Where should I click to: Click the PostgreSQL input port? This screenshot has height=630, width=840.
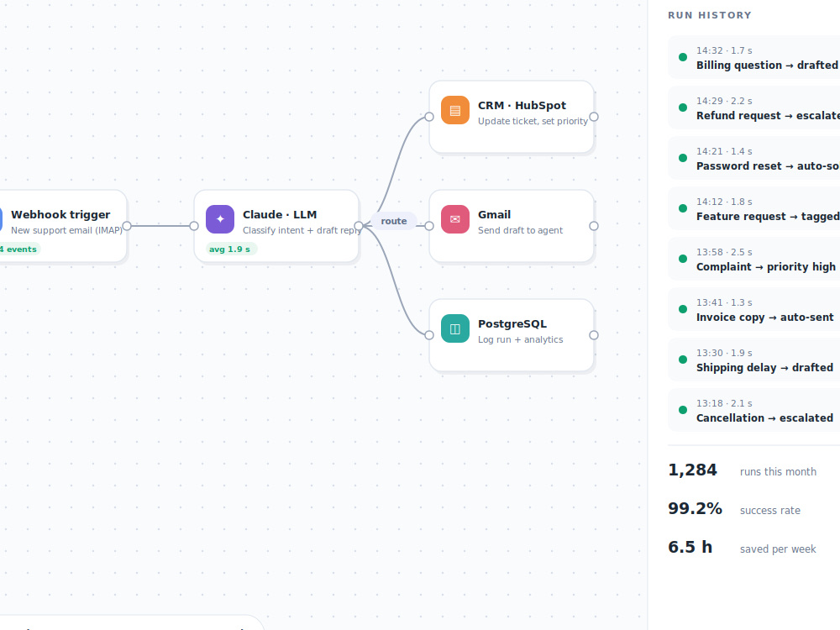[429, 335]
